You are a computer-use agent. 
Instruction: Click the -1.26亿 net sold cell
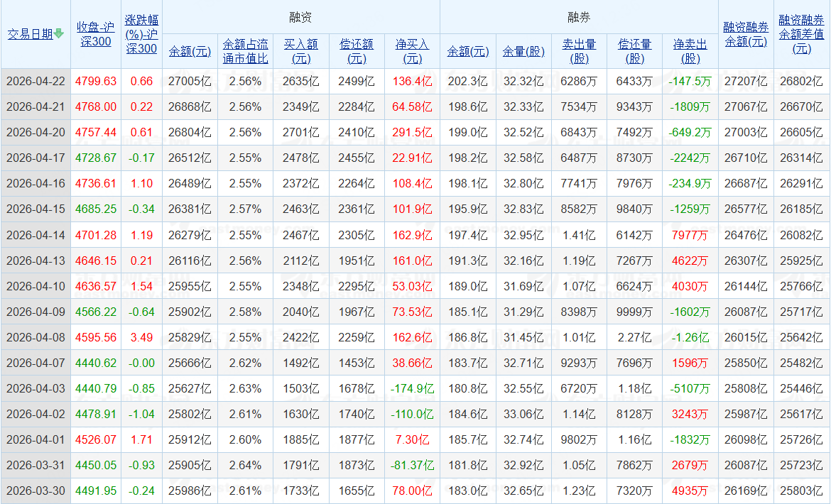(690, 337)
